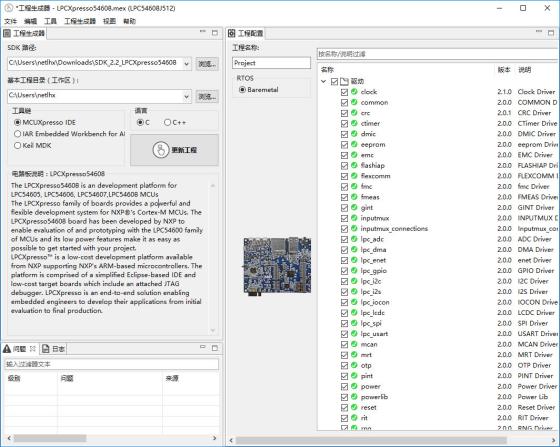Open 文件 menu

pos(10,21)
